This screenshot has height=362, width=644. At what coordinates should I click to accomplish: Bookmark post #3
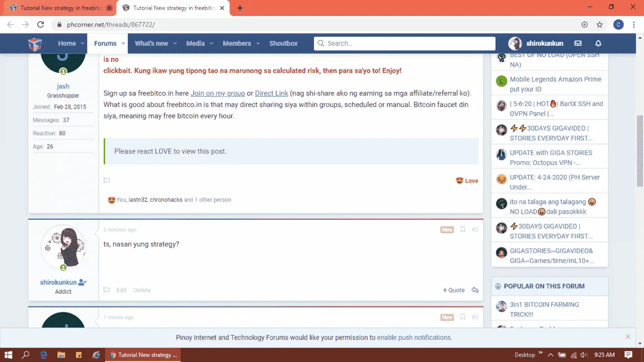[463, 317]
